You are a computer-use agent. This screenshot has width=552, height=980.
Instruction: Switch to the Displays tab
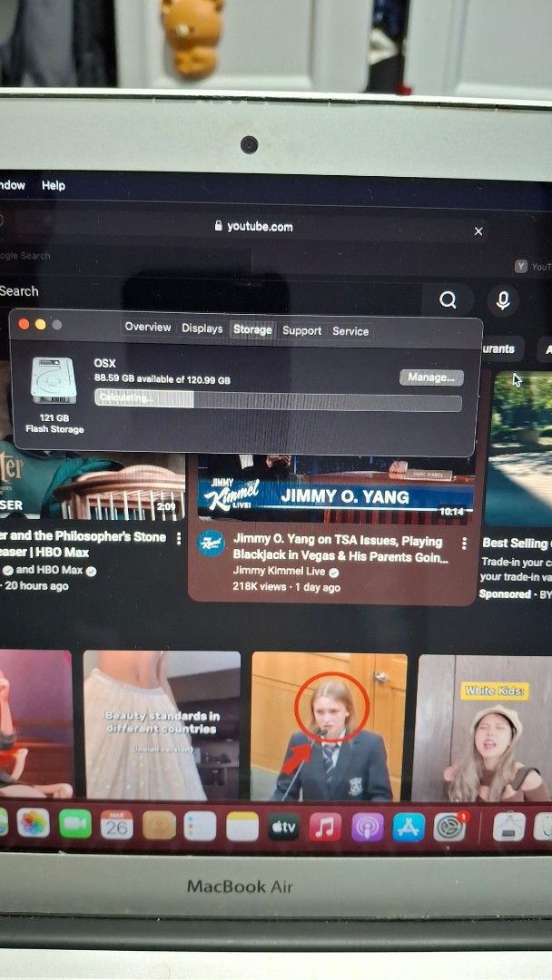[202, 328]
